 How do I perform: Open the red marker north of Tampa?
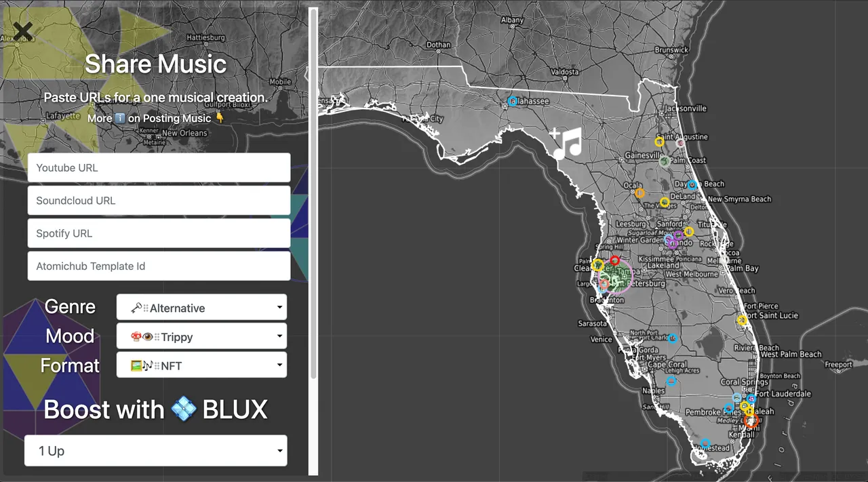coord(614,260)
